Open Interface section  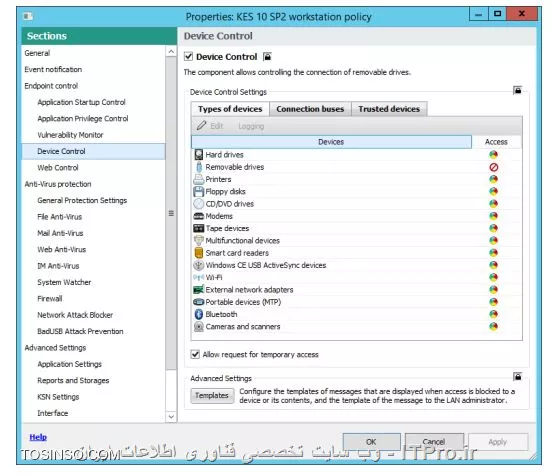[53, 413]
